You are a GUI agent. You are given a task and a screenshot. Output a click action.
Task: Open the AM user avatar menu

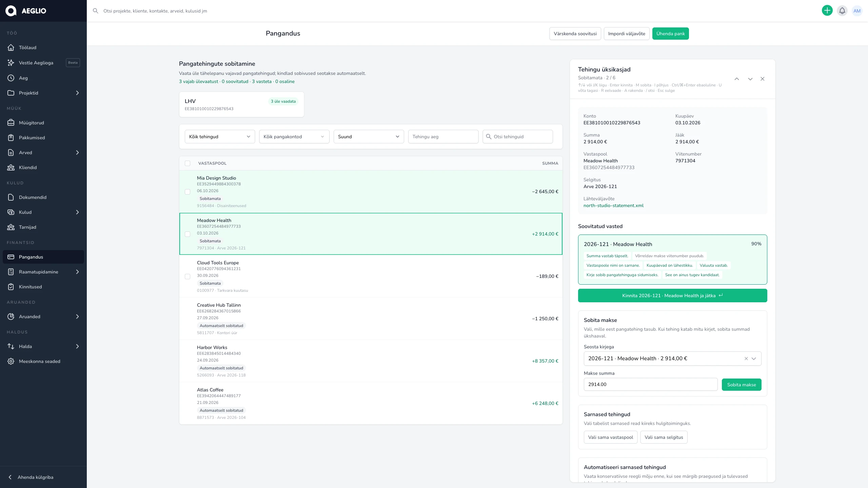tap(857, 11)
